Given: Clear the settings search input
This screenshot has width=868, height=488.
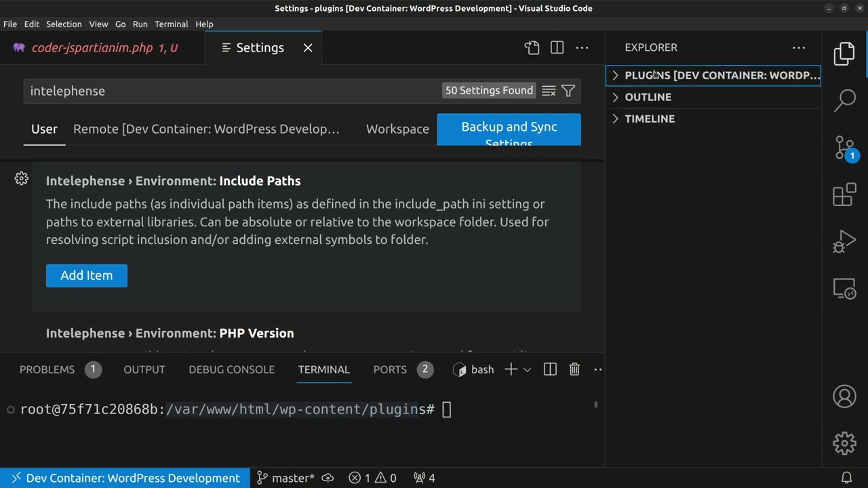Looking at the screenshot, I should point(549,91).
